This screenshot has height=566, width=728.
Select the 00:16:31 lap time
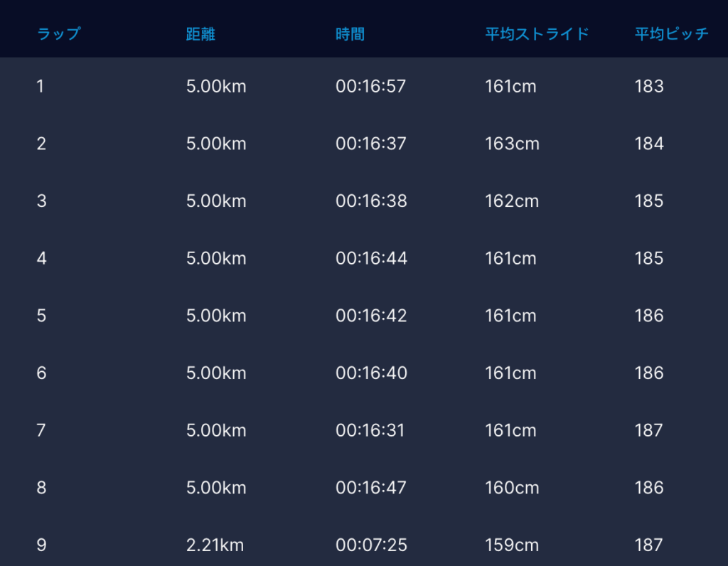coord(370,431)
